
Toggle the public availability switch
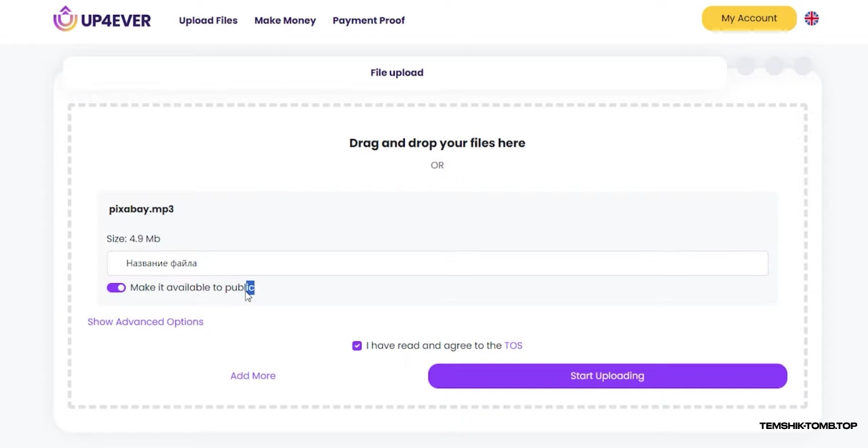pos(116,288)
